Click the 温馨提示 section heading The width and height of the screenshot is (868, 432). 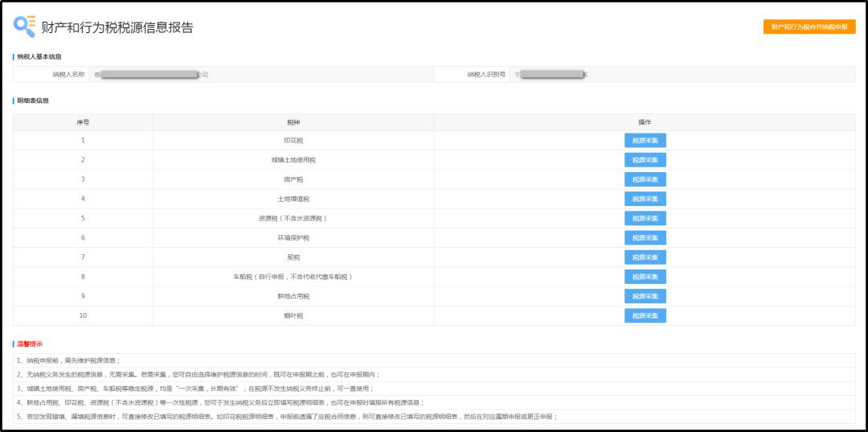click(x=30, y=344)
